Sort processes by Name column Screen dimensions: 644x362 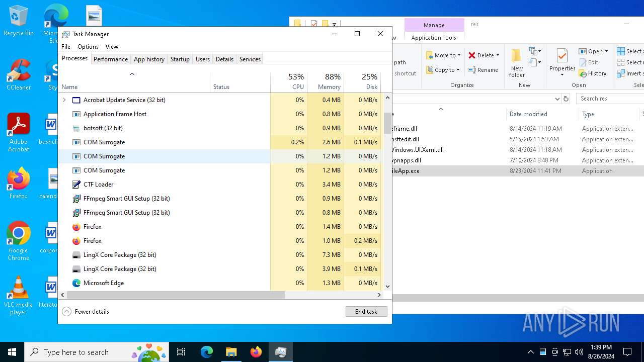(x=134, y=82)
